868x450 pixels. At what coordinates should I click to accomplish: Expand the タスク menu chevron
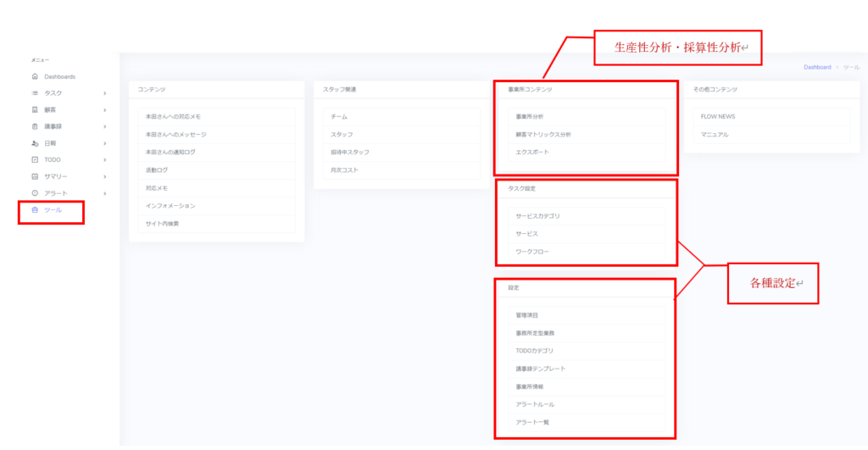pos(104,93)
